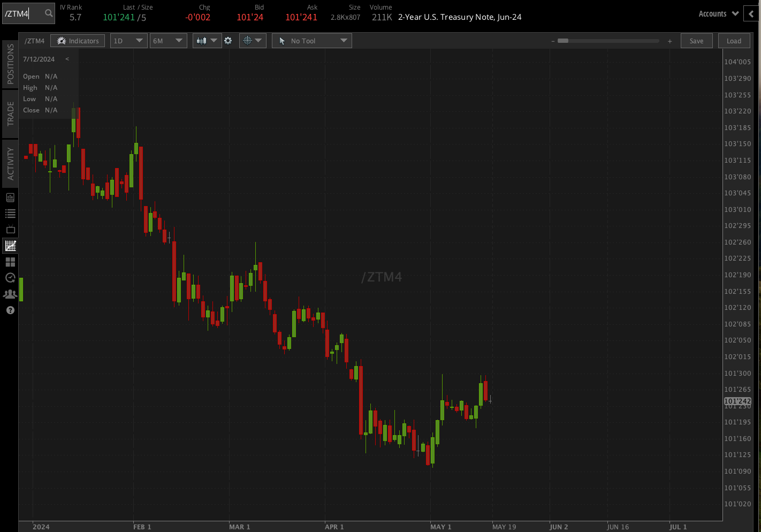
Task: Open the watchlist lines icon in sidebar
Action: click(x=10, y=214)
